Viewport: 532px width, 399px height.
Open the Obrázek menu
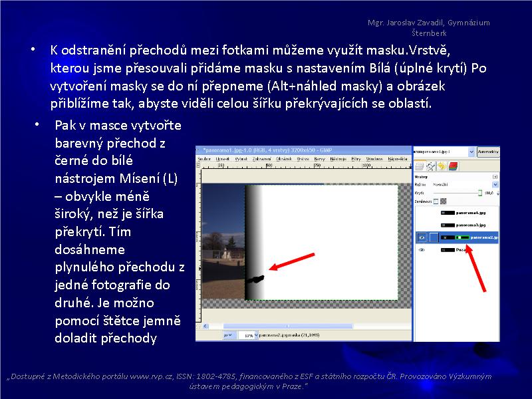coord(283,159)
